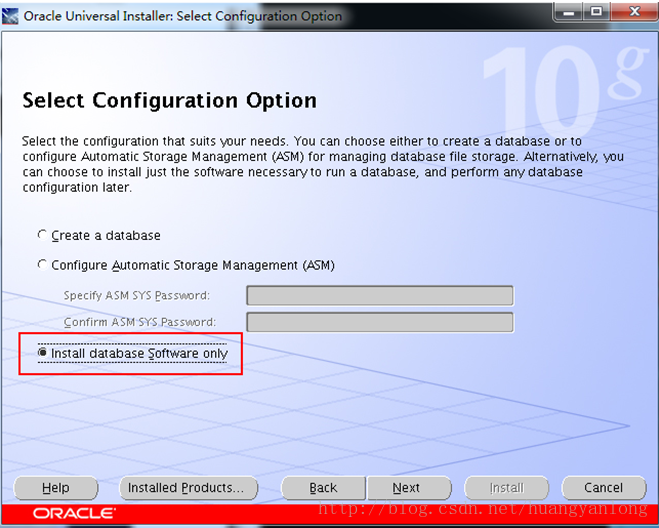Close the Oracle Universal Installer window
Image resolution: width=659 pixels, height=528 pixels.
(634, 12)
